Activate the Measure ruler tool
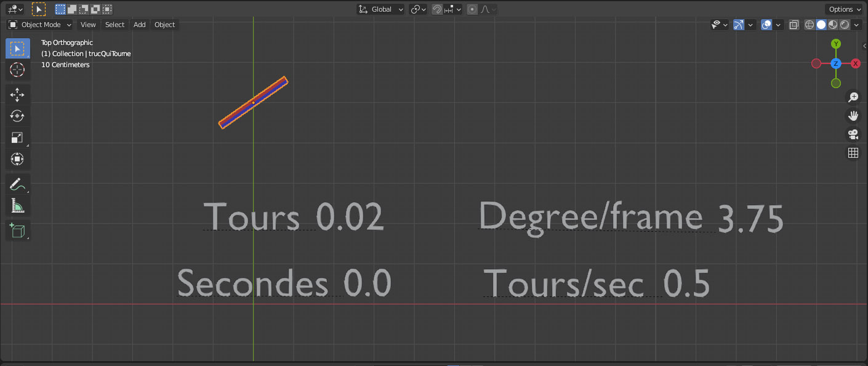Viewport: 868px width, 366px height. click(17, 206)
